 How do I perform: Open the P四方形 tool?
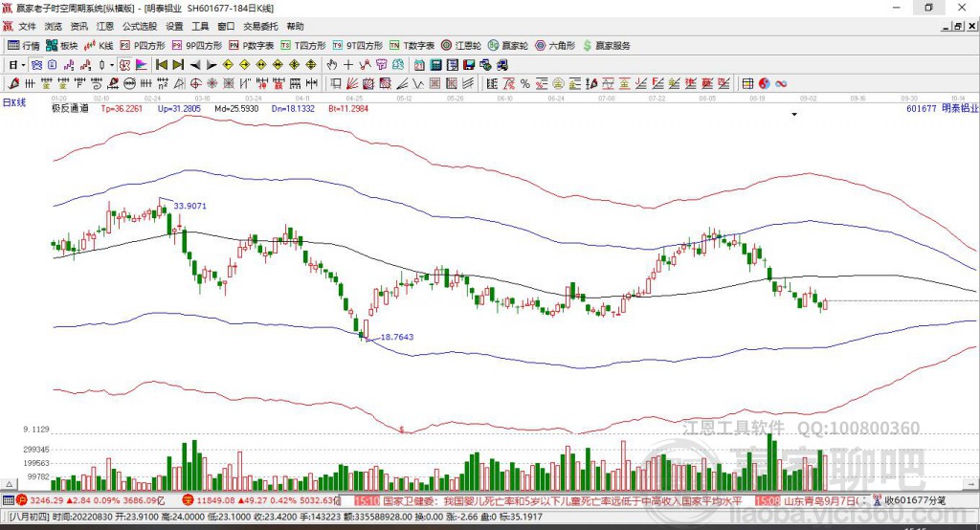[x=143, y=46]
